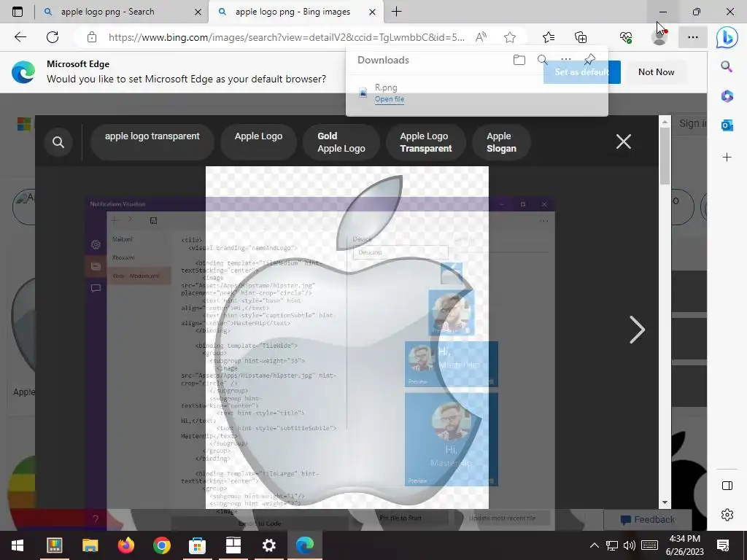Close the image detail viewer

tap(624, 141)
